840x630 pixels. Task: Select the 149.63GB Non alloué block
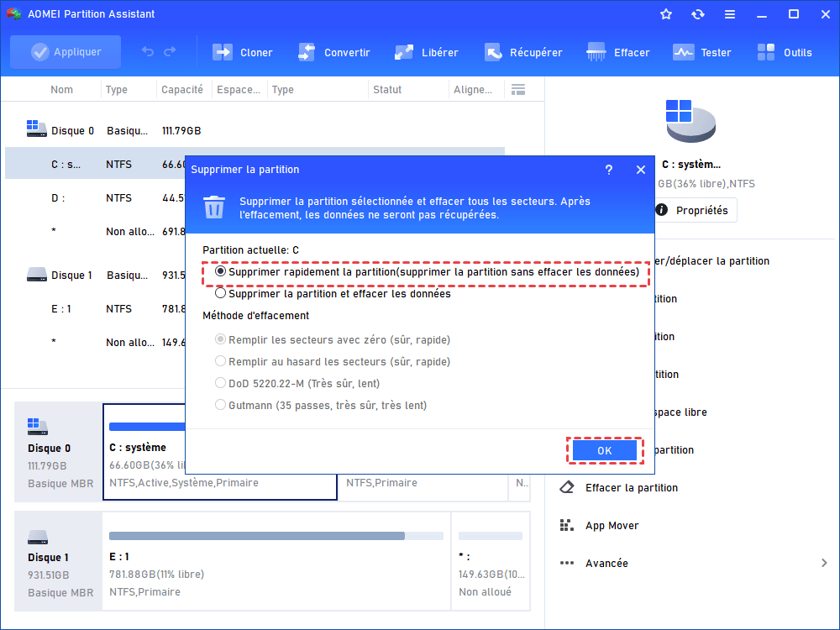click(491, 561)
